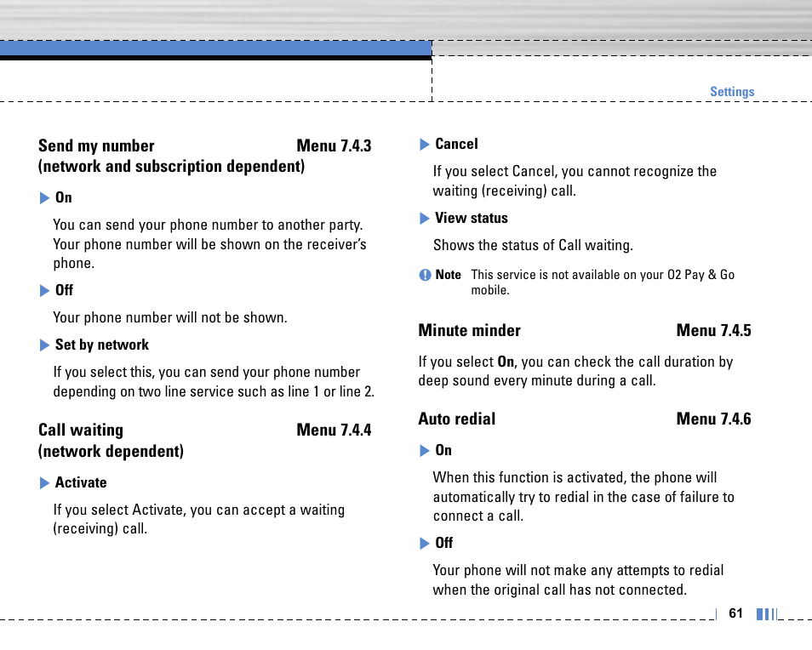Click the blue arrow beside View status
Image resolution: width=812 pixels, height=650 pixels.
425,219
